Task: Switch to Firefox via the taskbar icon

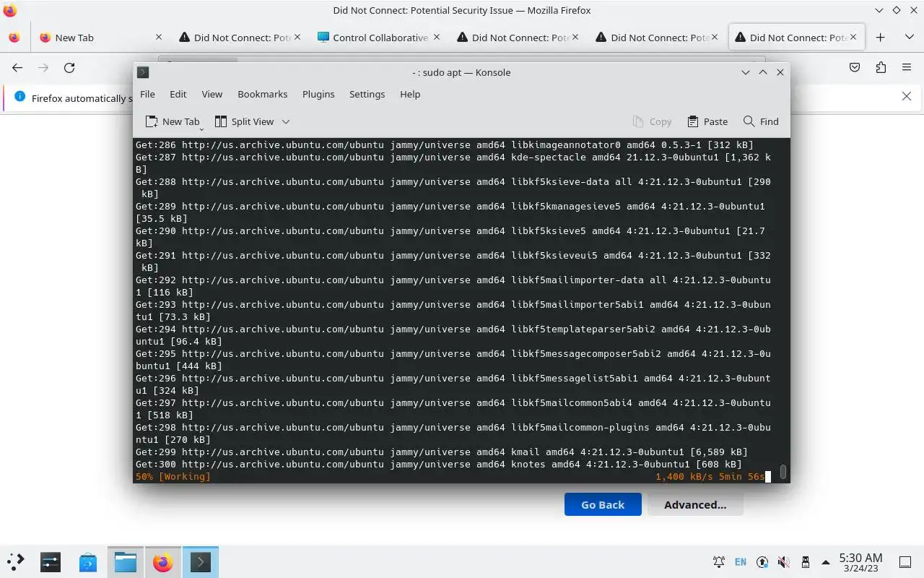Action: click(x=163, y=561)
